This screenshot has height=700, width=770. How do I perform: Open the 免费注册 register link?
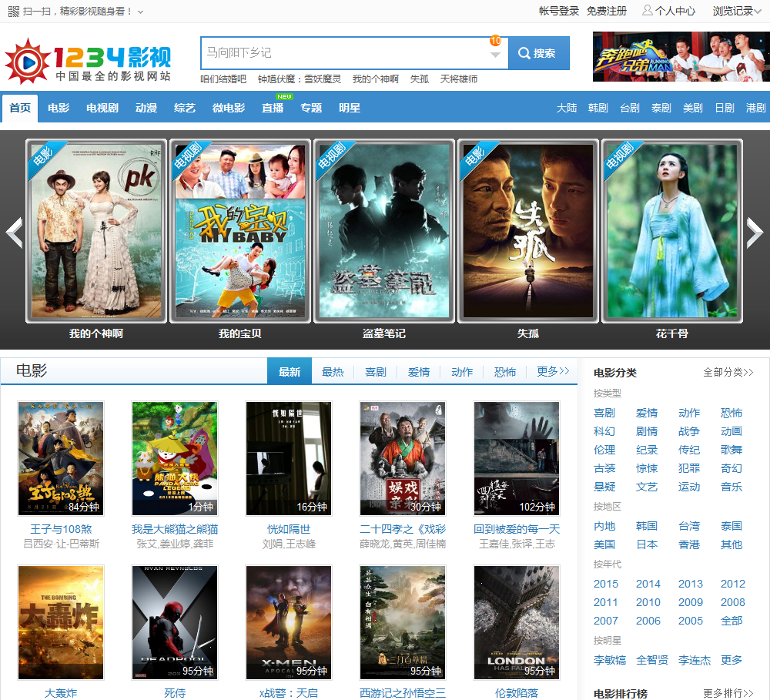pyautogui.click(x=607, y=11)
